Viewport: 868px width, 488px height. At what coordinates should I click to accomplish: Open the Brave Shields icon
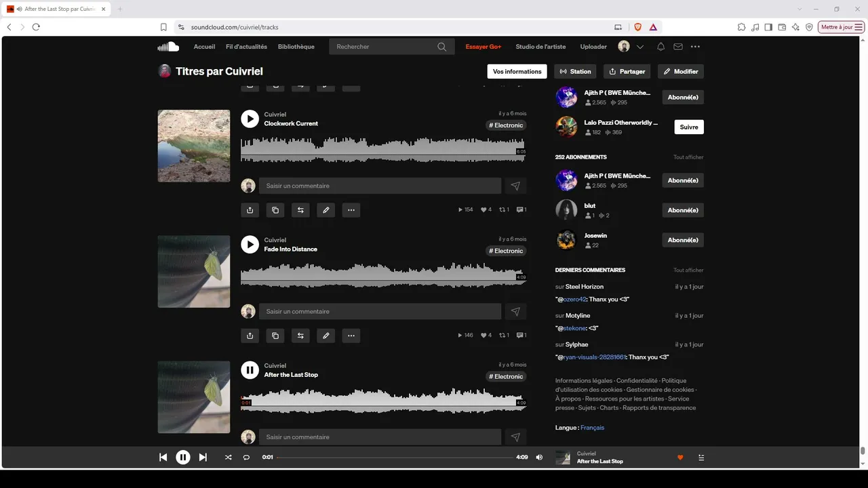pos(637,27)
